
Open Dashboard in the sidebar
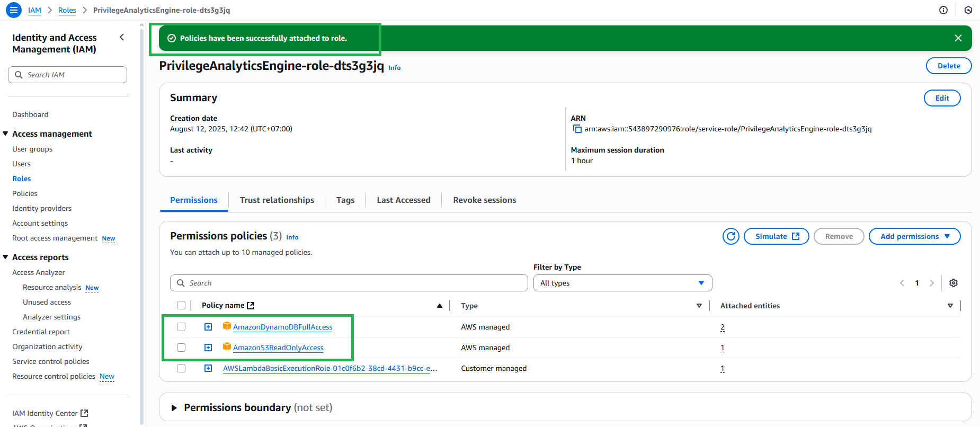click(x=30, y=114)
